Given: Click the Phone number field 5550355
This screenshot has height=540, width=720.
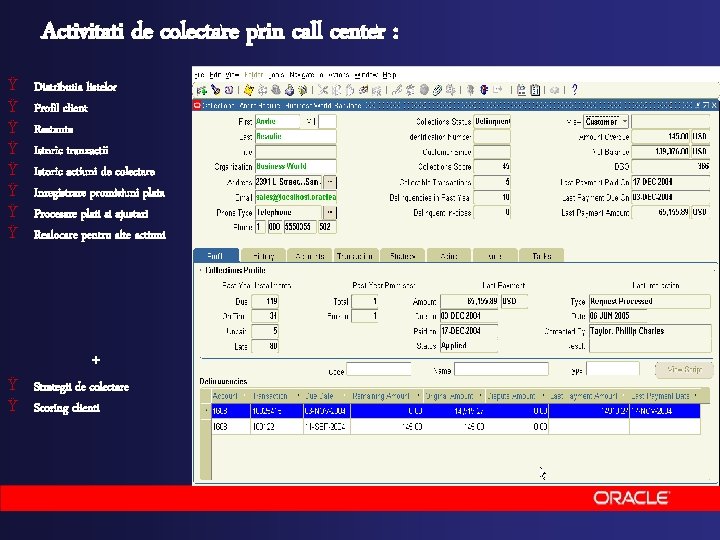Looking at the screenshot, I should coord(300,227).
